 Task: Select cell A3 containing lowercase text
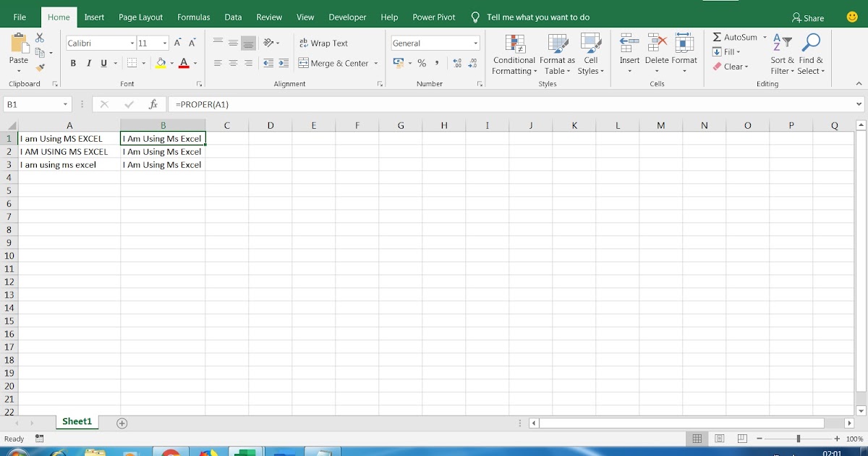(68, 164)
